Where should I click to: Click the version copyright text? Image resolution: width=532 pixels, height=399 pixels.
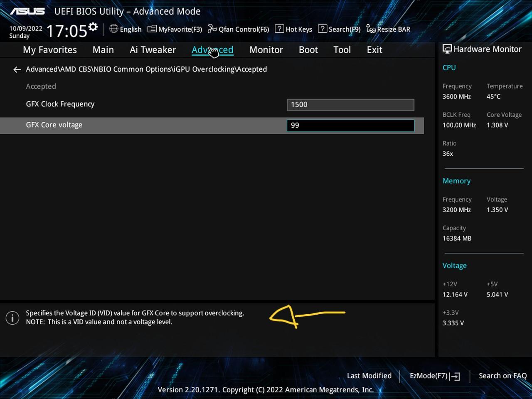click(x=266, y=390)
